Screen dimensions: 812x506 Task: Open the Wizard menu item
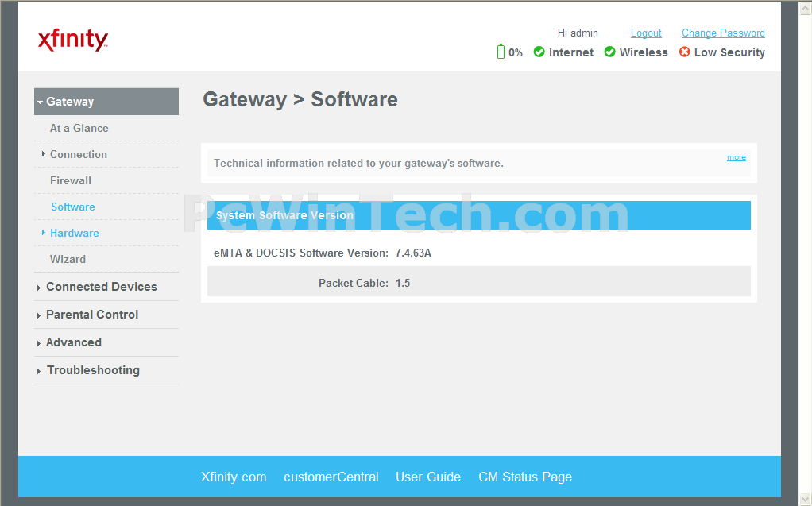(68, 259)
